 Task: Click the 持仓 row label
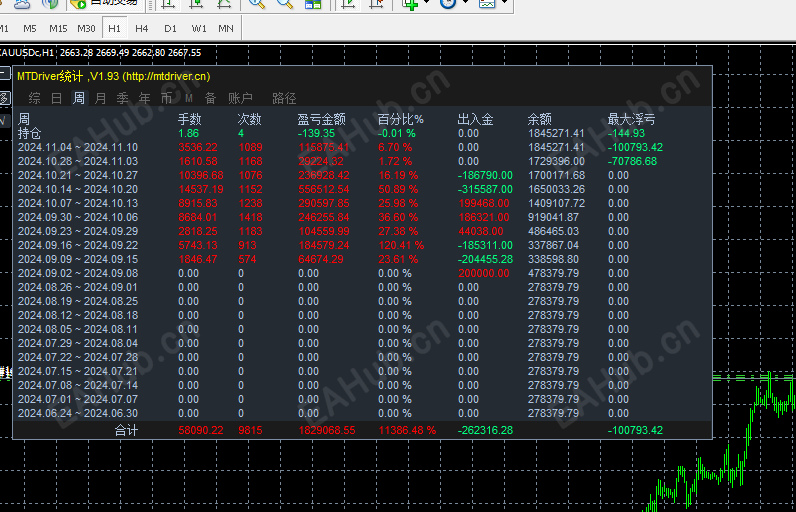coord(29,133)
